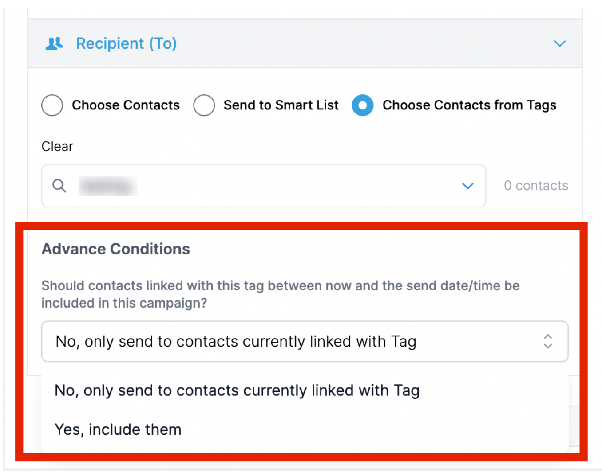Click the Clear link
The height and width of the screenshot is (476, 602).
57,147
